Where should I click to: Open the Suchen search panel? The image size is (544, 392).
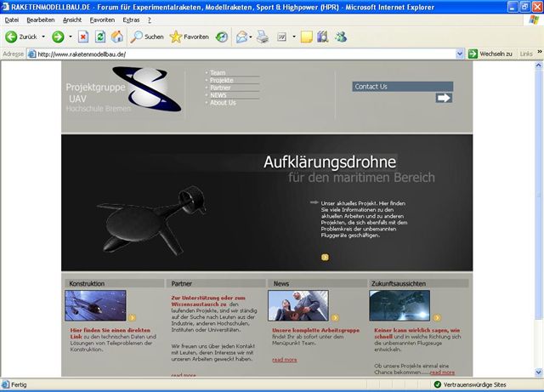[146, 37]
